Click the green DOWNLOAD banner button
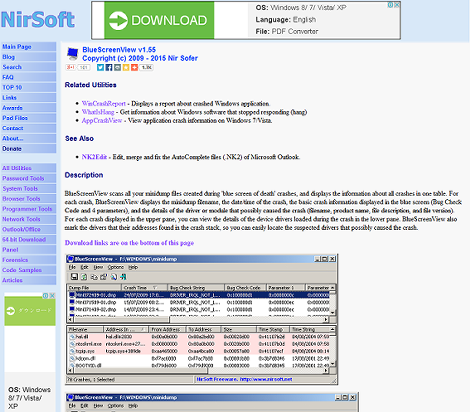470x412 pixels. (x=159, y=20)
